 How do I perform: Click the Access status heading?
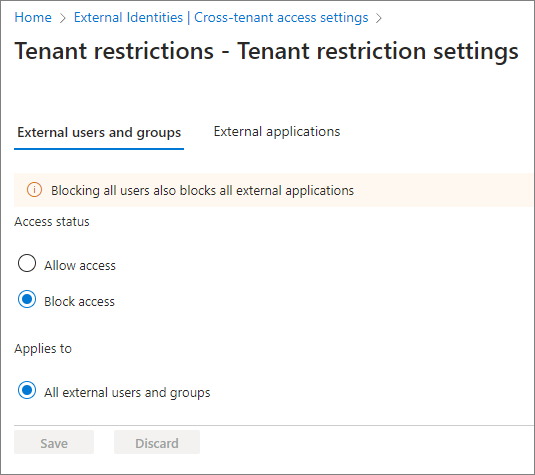pos(52,222)
